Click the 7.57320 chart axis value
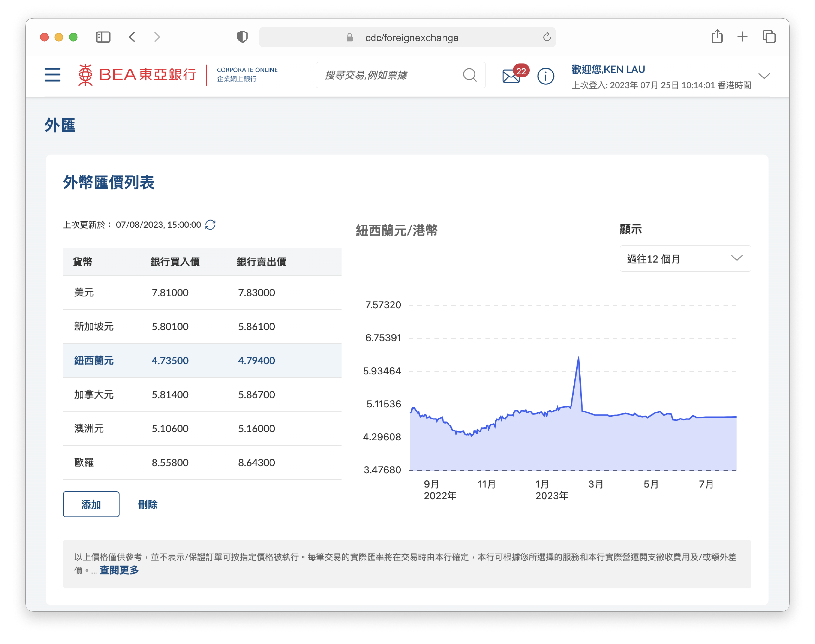 pos(383,305)
